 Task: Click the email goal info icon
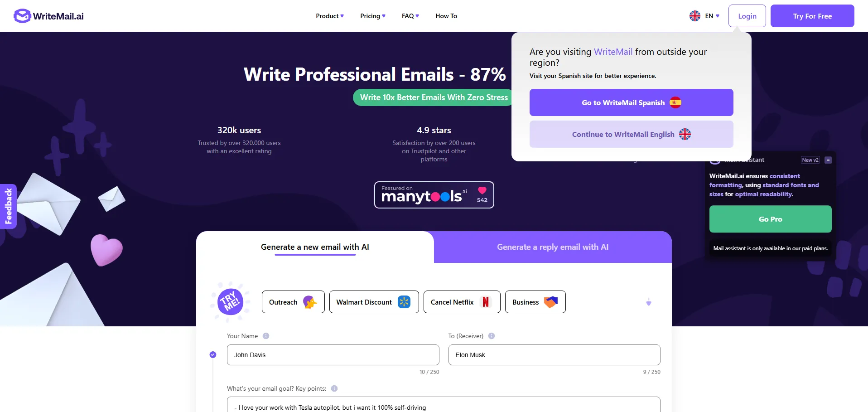[x=334, y=388]
